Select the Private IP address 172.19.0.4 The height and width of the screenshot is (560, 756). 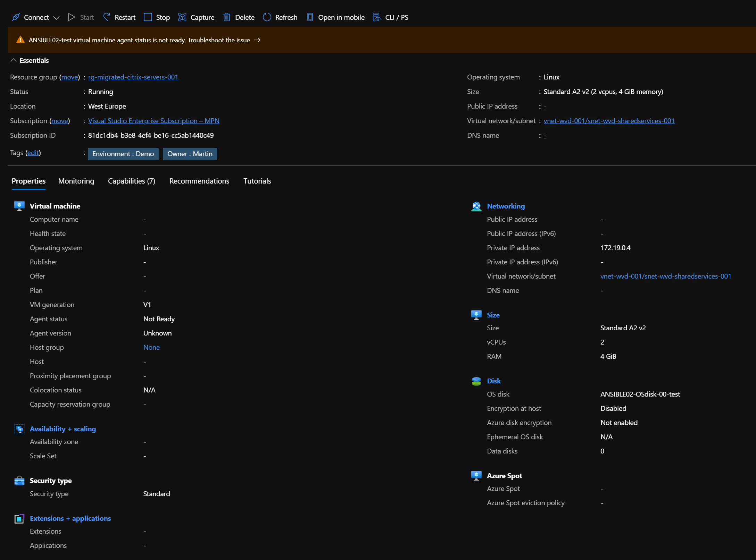pos(615,248)
